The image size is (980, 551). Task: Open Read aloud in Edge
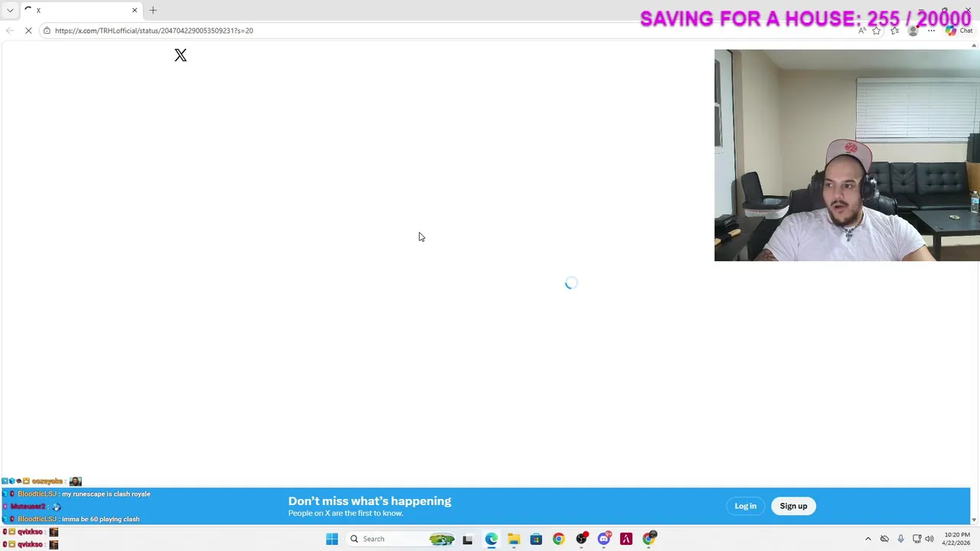[862, 31]
